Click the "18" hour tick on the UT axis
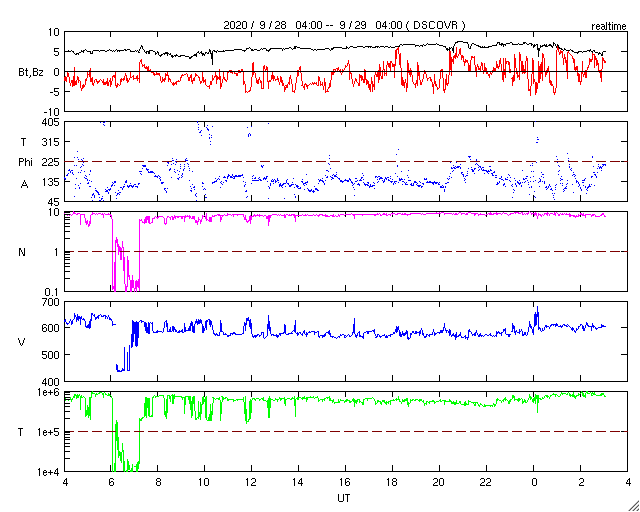640x512 pixels. point(393,483)
